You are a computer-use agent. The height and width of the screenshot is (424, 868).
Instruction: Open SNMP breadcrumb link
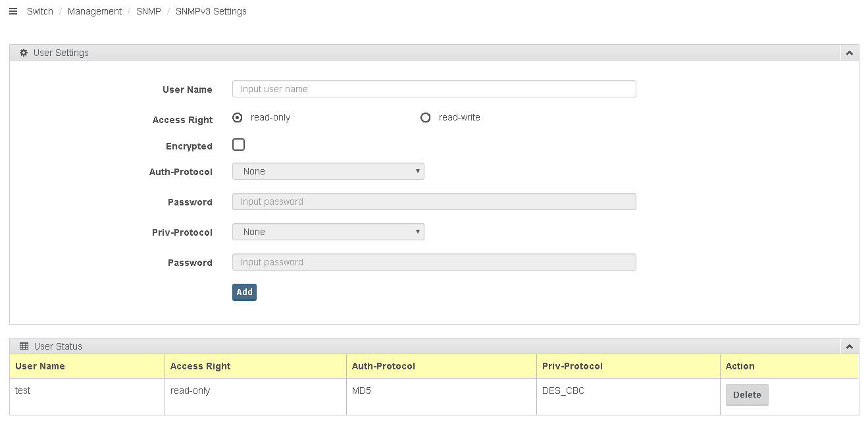[x=149, y=11]
